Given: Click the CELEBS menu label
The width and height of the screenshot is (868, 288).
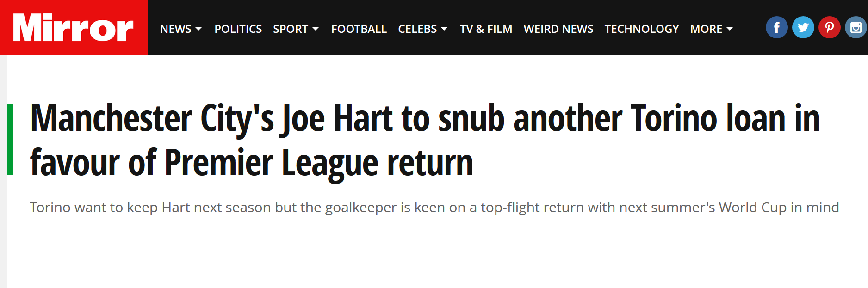Looking at the screenshot, I should pos(417,29).
